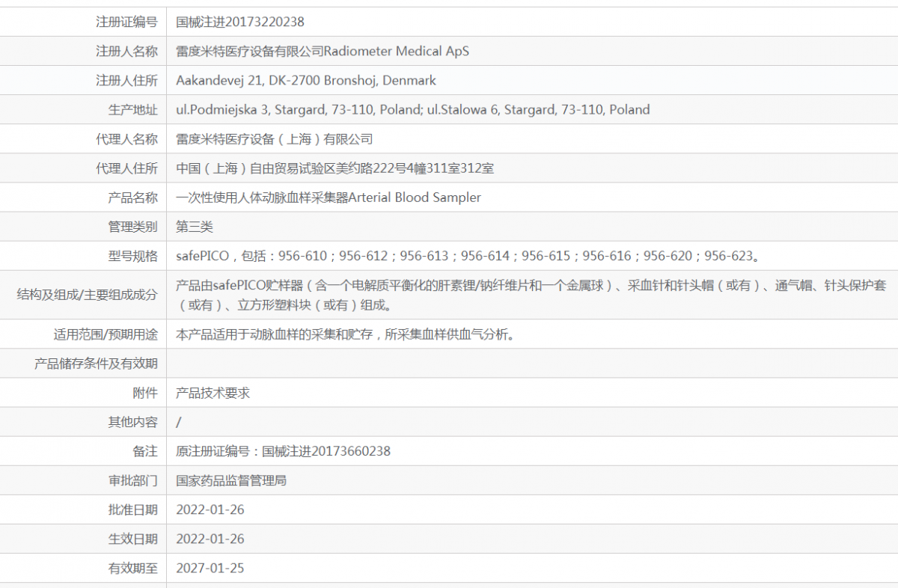Viewport: 898px width, 588px height.
Task: Click the 生产地址 label
Action: pos(133,109)
